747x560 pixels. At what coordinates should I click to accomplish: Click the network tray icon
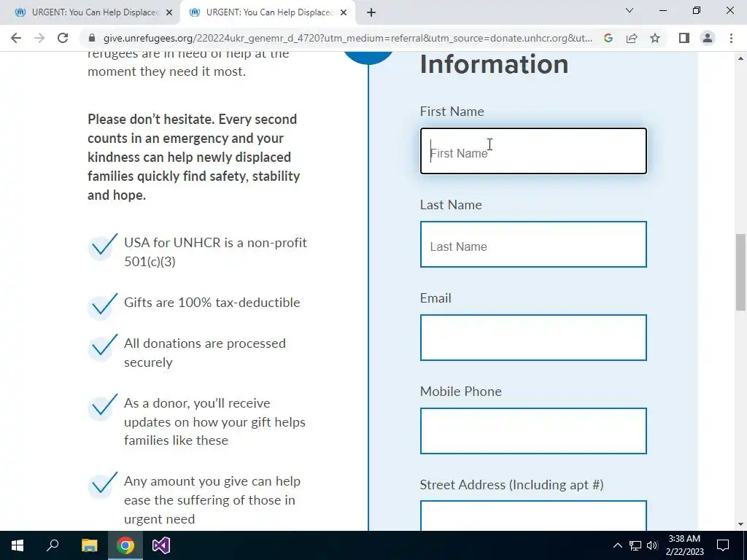[635, 545]
